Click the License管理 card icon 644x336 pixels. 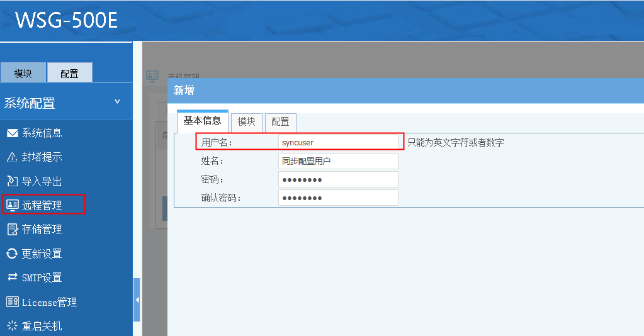pos(12,302)
